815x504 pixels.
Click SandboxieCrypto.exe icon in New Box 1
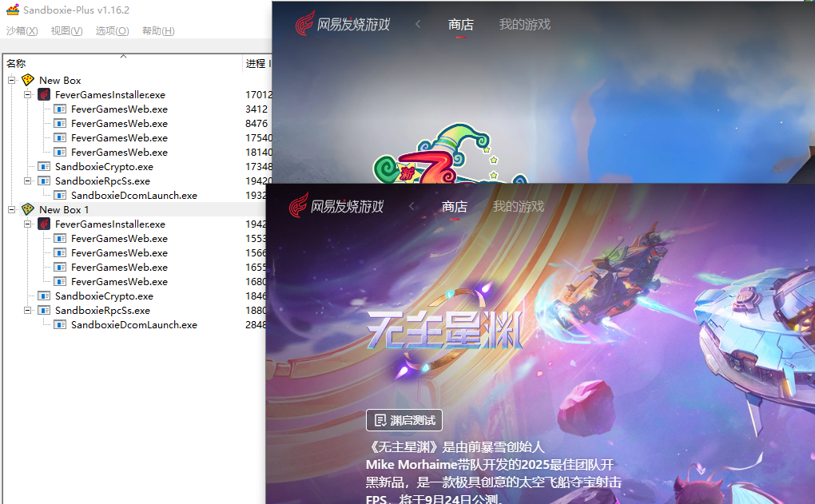click(x=44, y=296)
